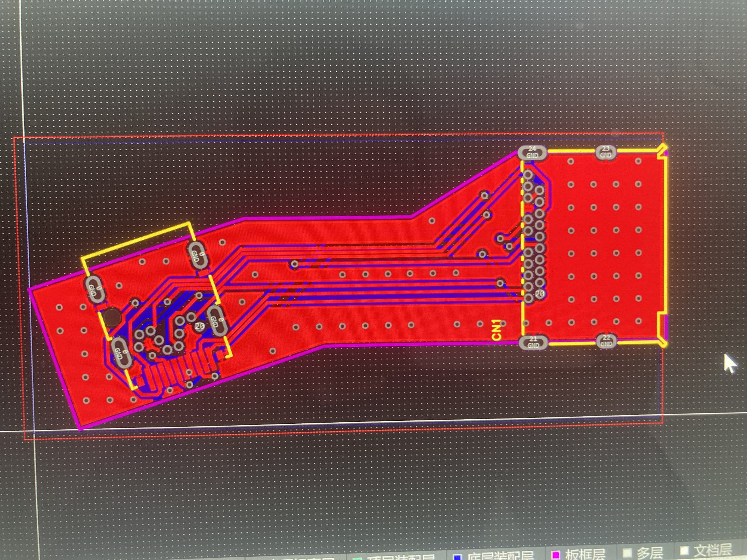Viewport: 747px width, 560px height.
Task: Select the 顶层装配层 layer tab
Action: (x=402, y=557)
